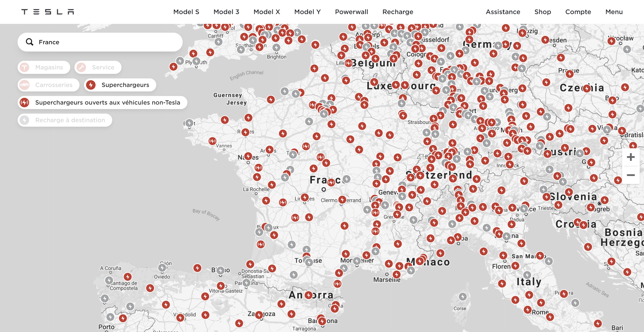Click the Tesla logo
The width and height of the screenshot is (644, 332).
(48, 12)
